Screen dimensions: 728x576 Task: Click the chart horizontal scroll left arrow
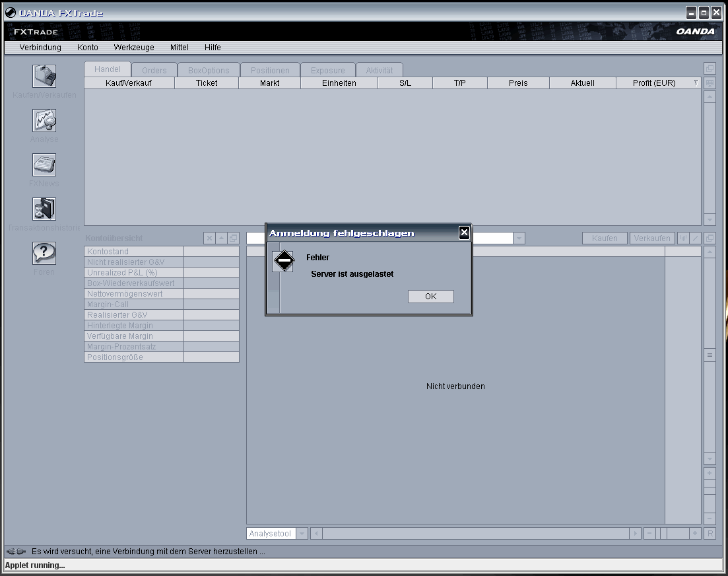point(316,533)
